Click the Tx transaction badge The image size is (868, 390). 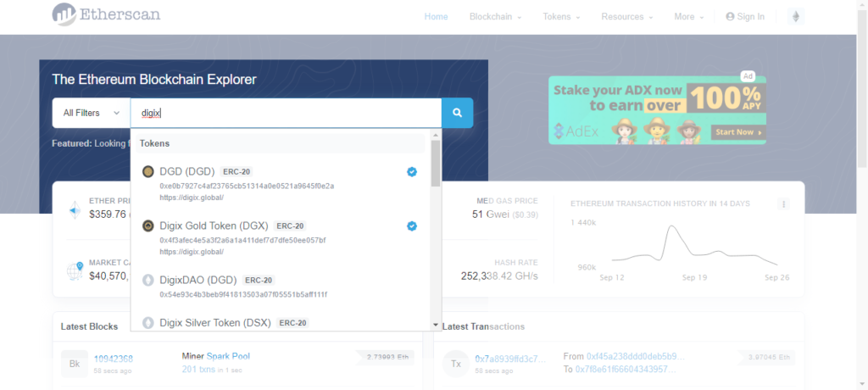point(456,364)
